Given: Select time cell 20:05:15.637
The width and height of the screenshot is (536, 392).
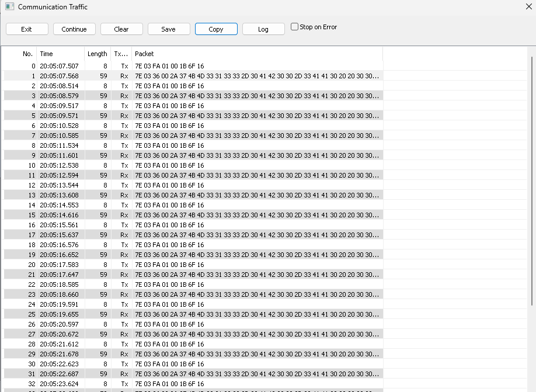Looking at the screenshot, I should [59, 235].
